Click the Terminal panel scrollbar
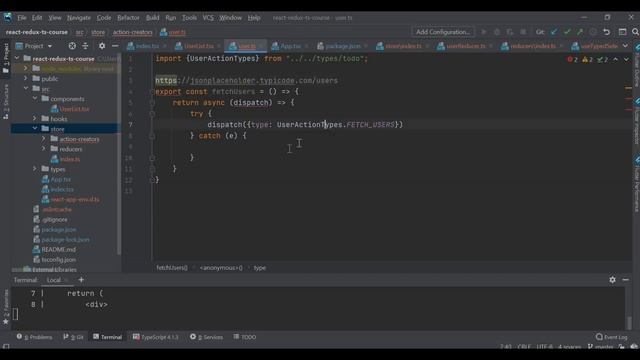 [x=629, y=322]
